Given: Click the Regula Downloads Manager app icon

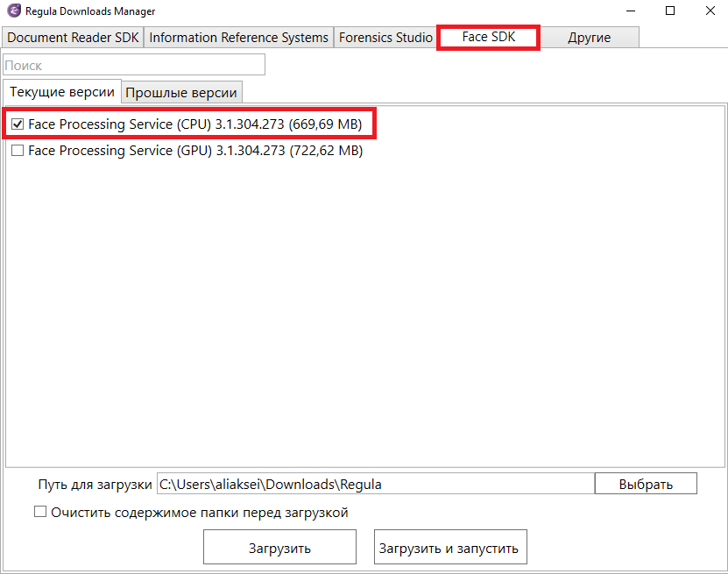Looking at the screenshot, I should coord(14,11).
